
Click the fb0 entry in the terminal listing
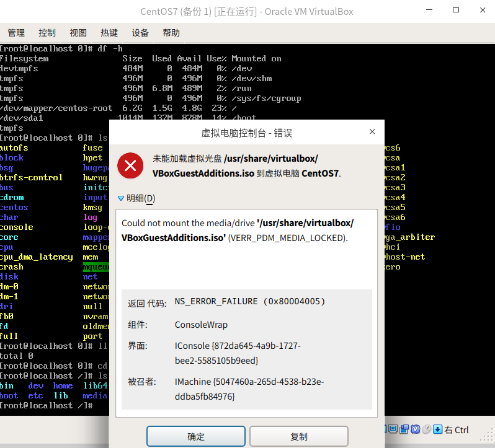click(x=7, y=316)
